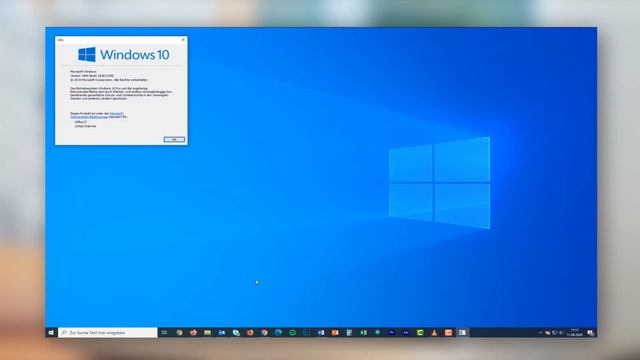Viewport: 640px width, 360px height.
Task: Click the Windows 10 logo in the dialog
Action: click(x=124, y=55)
